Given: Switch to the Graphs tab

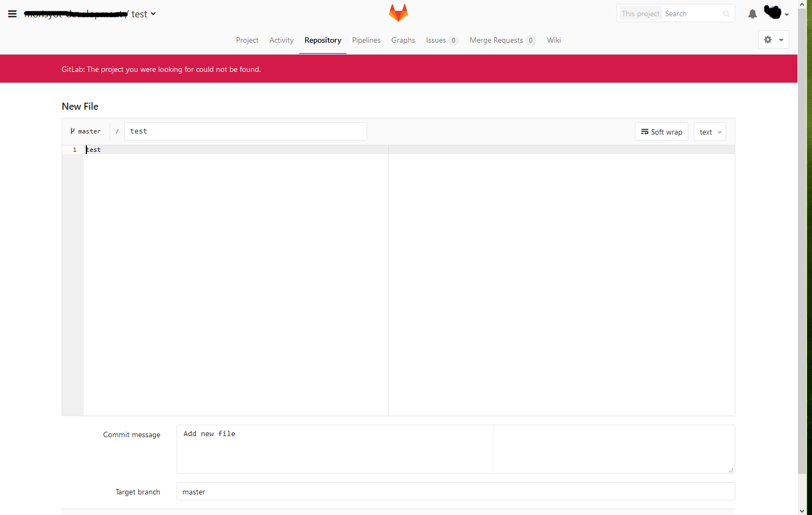Looking at the screenshot, I should [x=403, y=40].
